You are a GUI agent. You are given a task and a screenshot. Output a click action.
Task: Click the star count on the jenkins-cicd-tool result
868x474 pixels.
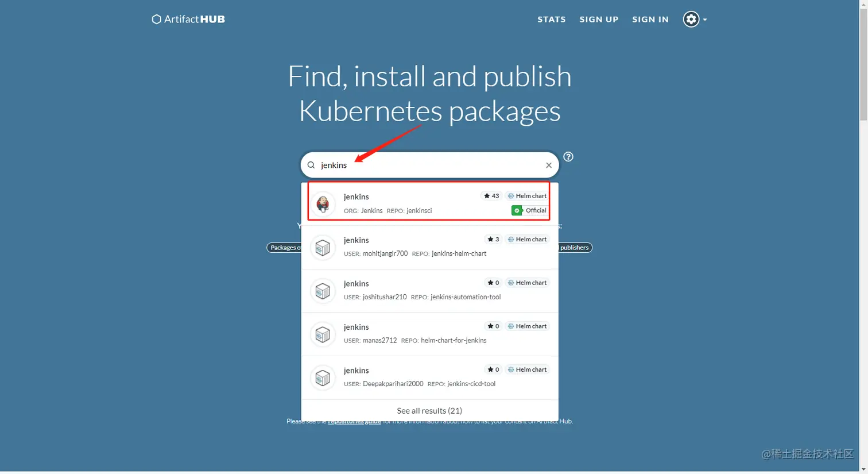point(493,369)
